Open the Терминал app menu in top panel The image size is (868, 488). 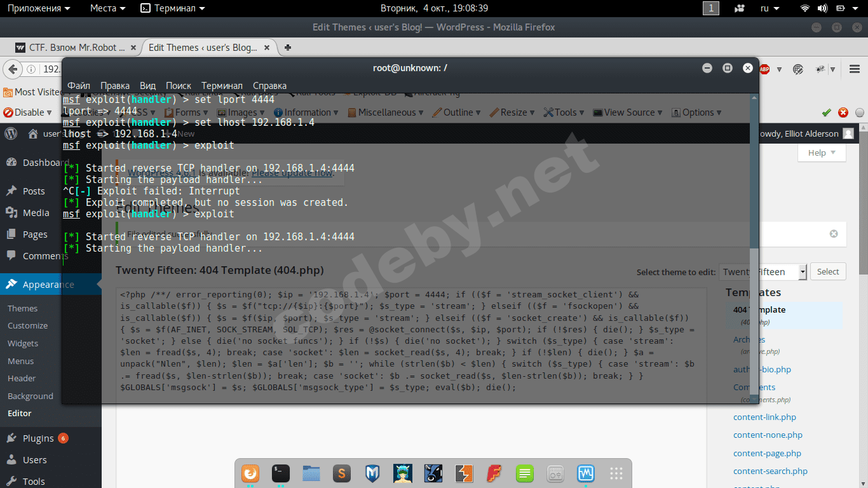pos(173,8)
